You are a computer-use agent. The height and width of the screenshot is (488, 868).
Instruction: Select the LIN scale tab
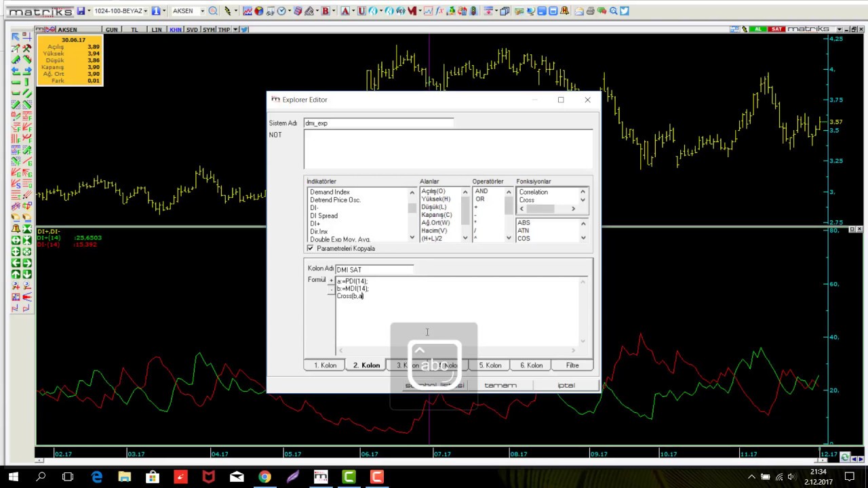157,30
